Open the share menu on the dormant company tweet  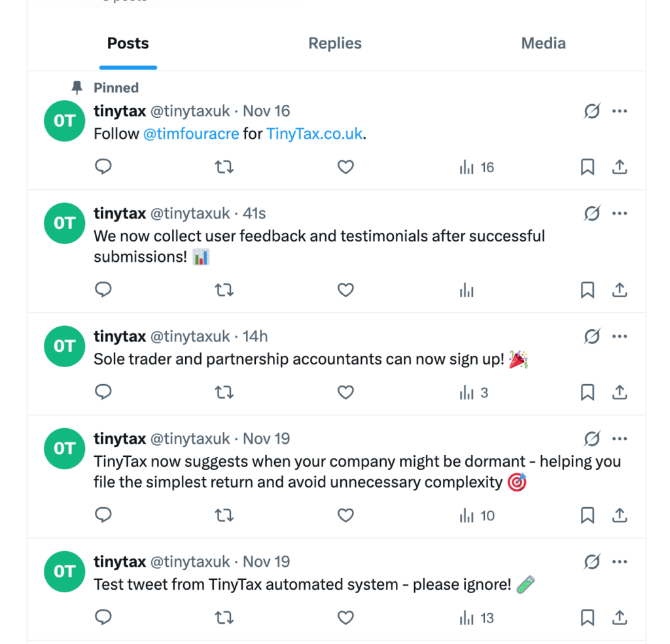click(620, 515)
